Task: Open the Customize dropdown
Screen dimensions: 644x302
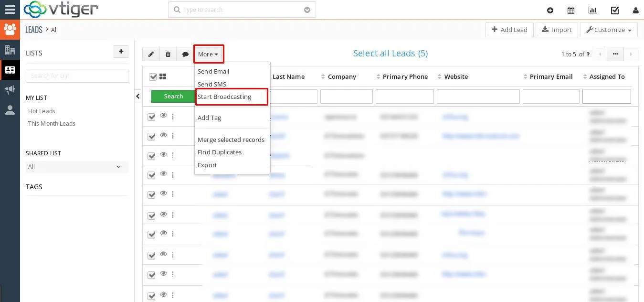Action: 609,30
